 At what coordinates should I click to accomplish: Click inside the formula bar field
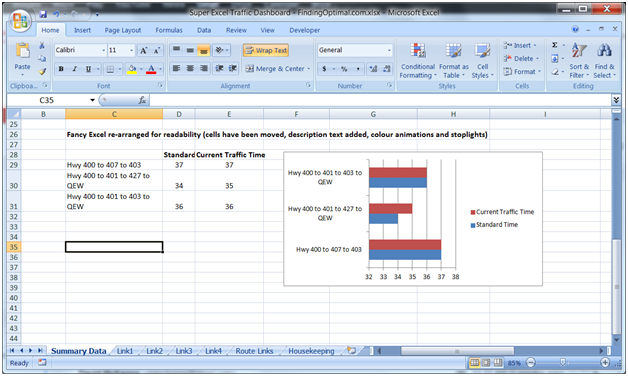(x=380, y=100)
